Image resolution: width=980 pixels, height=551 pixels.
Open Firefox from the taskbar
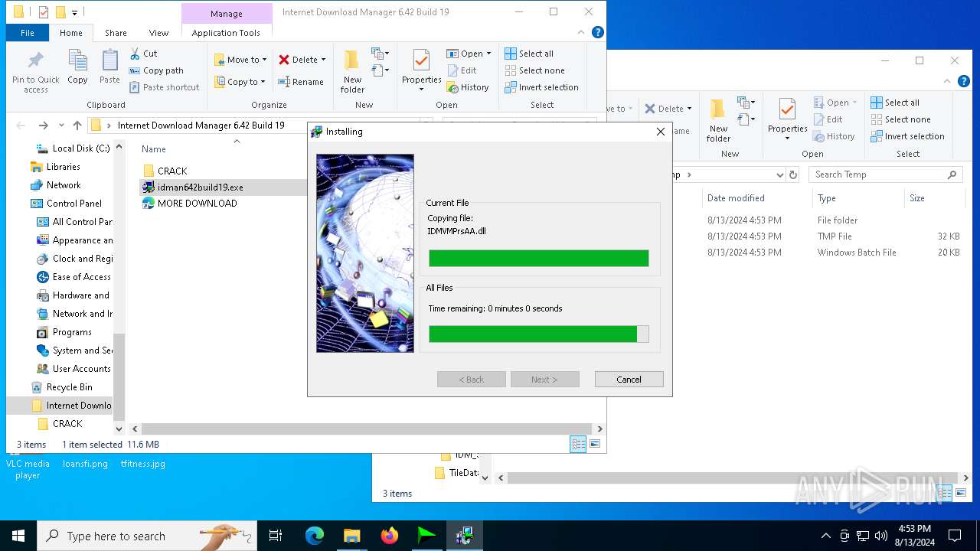(x=390, y=536)
